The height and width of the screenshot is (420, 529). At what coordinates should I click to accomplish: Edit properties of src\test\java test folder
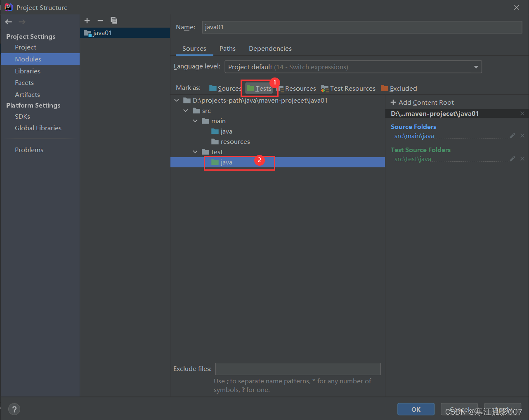pos(512,159)
